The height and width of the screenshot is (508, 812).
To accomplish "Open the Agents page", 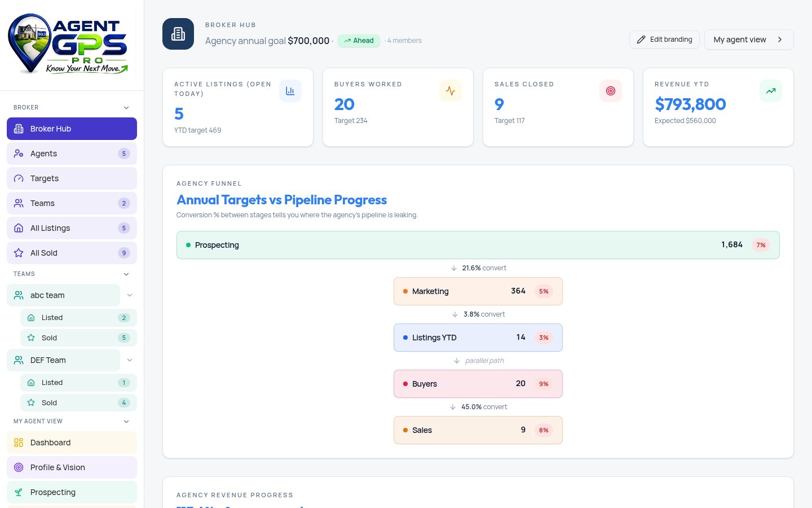I will coord(72,154).
